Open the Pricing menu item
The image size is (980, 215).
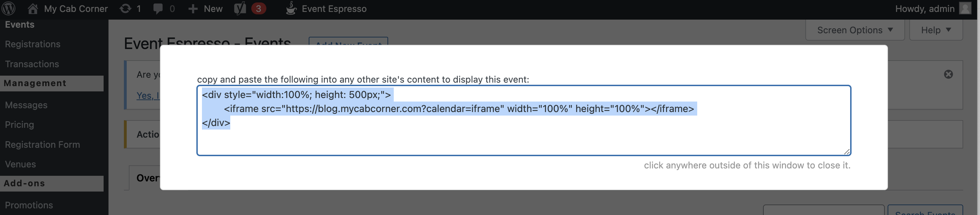pyautogui.click(x=19, y=125)
